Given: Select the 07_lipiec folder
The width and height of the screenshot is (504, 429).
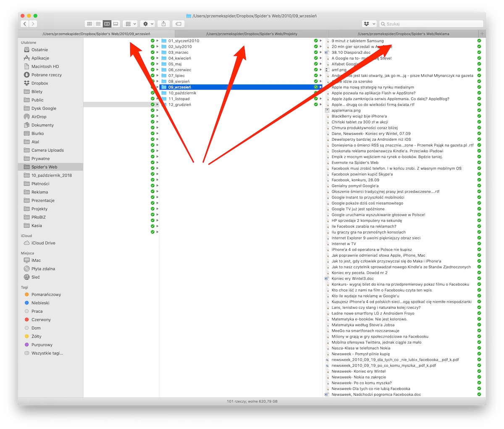Looking at the screenshot, I should pos(241,76).
